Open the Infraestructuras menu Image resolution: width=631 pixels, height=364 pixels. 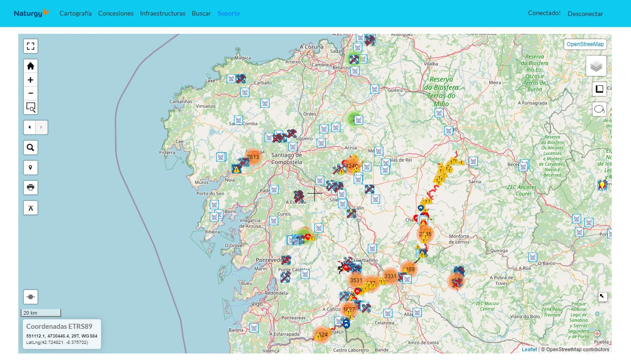(163, 13)
